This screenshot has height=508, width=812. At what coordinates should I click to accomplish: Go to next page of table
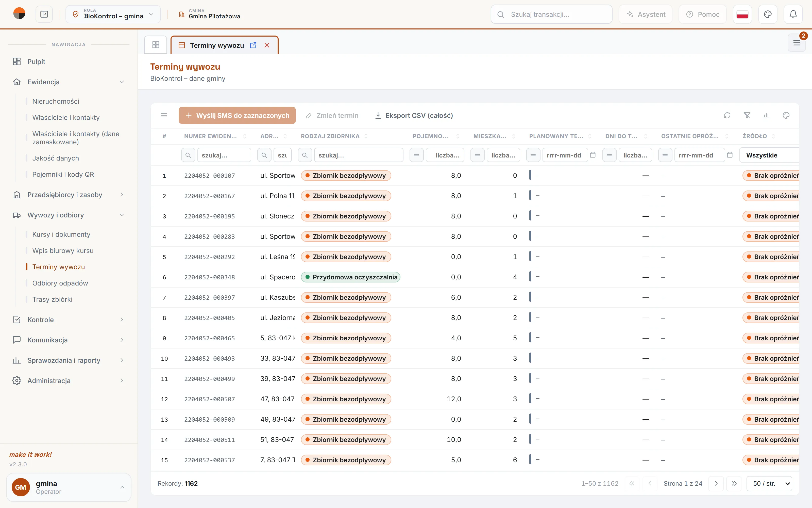pos(716,483)
